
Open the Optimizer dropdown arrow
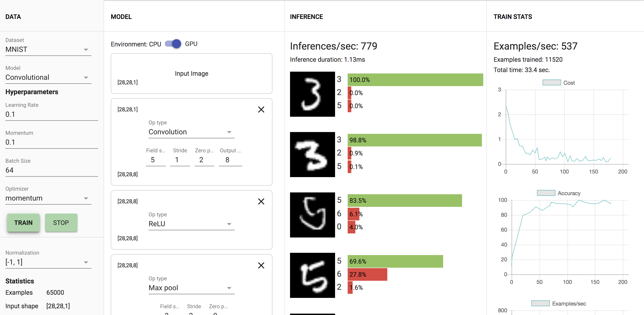coord(86,198)
